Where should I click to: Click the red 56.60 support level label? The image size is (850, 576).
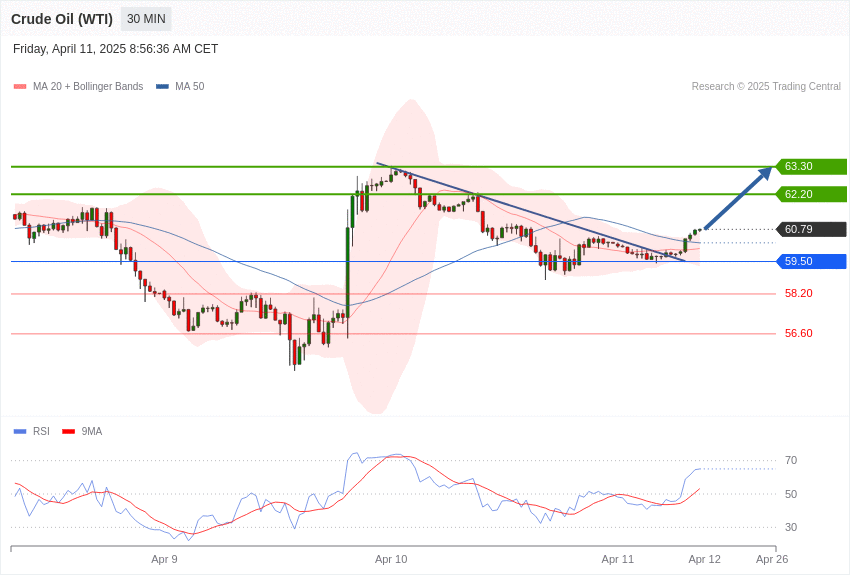pos(798,334)
